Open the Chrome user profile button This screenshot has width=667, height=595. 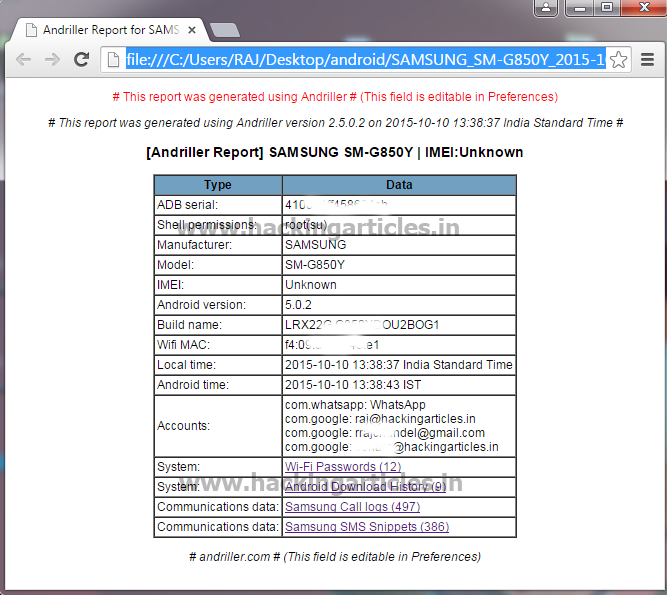pos(546,8)
